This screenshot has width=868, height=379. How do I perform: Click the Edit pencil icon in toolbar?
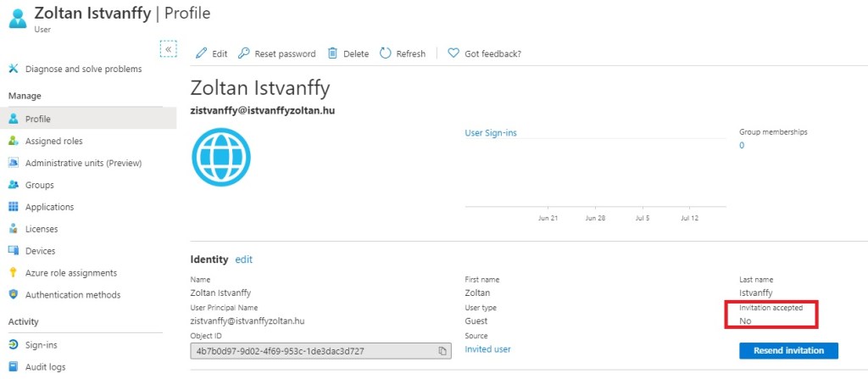click(202, 53)
